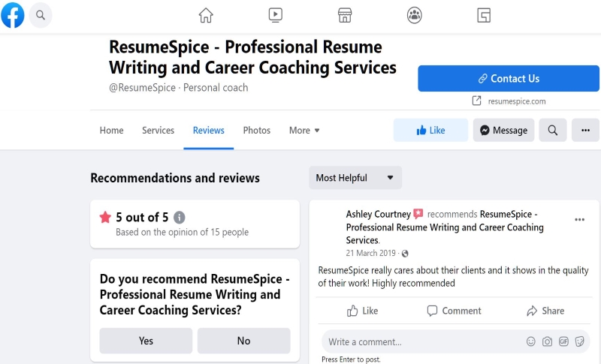Open the Most Helpful sort dropdown
The width and height of the screenshot is (601, 364).
pyautogui.click(x=355, y=178)
